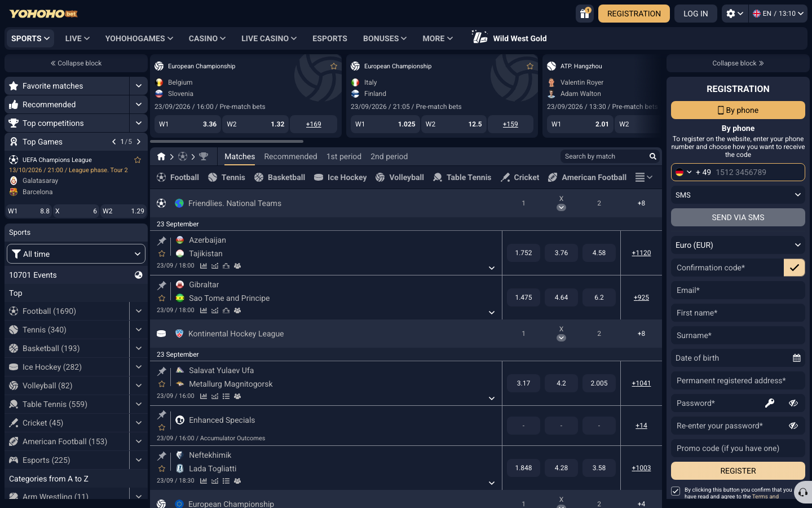
Task: Click the home icon in breadcrumb
Action: (x=161, y=156)
